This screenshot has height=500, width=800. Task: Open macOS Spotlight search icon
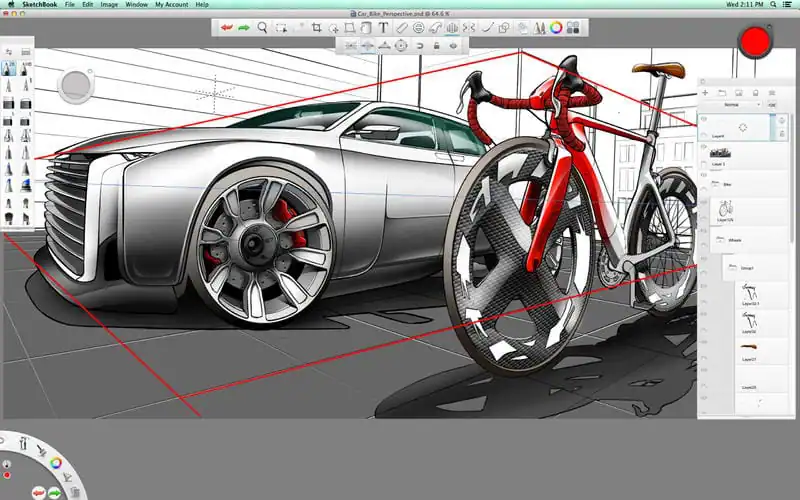click(773, 4)
